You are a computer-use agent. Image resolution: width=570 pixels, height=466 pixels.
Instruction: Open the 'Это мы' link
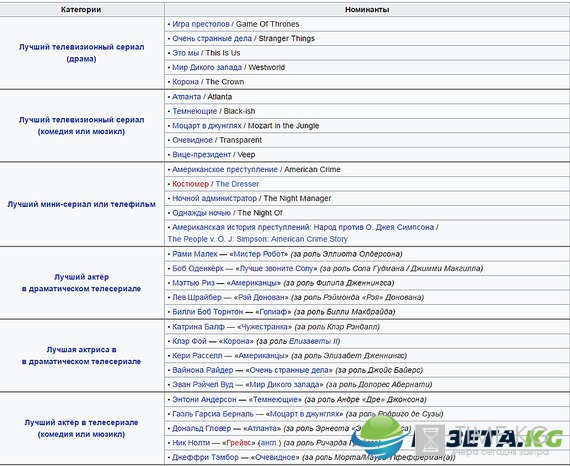pyautogui.click(x=185, y=53)
